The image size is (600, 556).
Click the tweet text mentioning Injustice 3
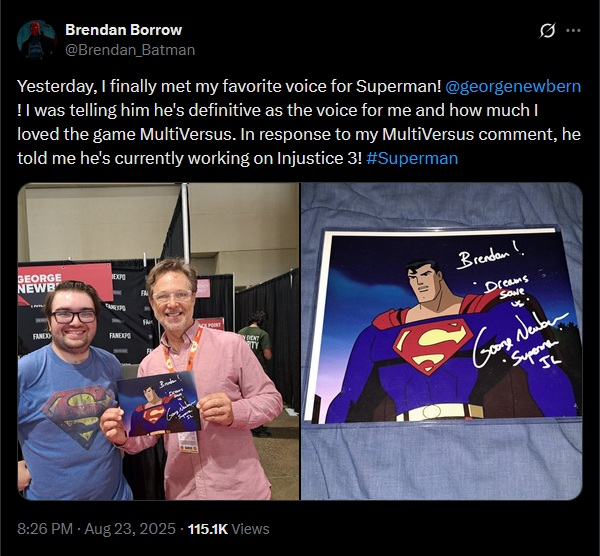point(299,122)
